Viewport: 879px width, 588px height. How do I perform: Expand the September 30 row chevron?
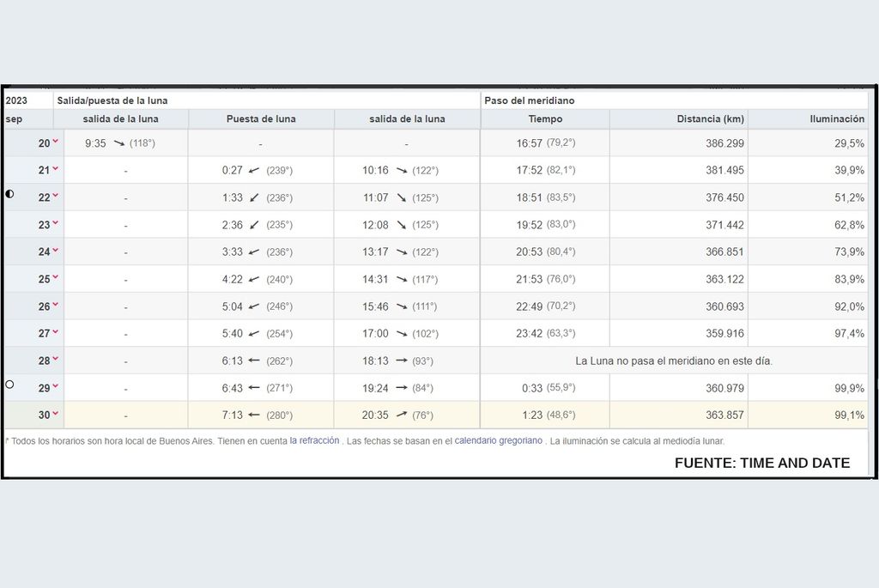[56, 414]
